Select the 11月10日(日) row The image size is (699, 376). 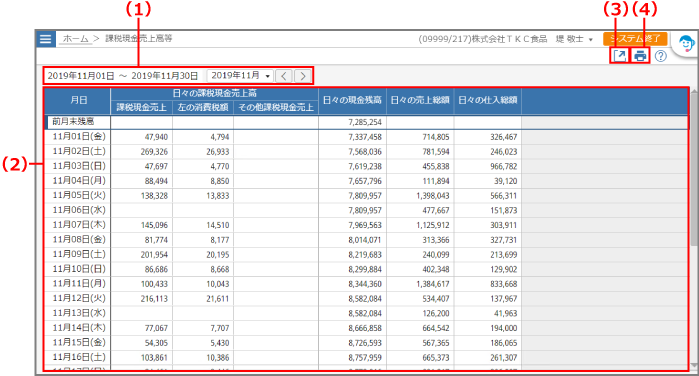[366, 269]
